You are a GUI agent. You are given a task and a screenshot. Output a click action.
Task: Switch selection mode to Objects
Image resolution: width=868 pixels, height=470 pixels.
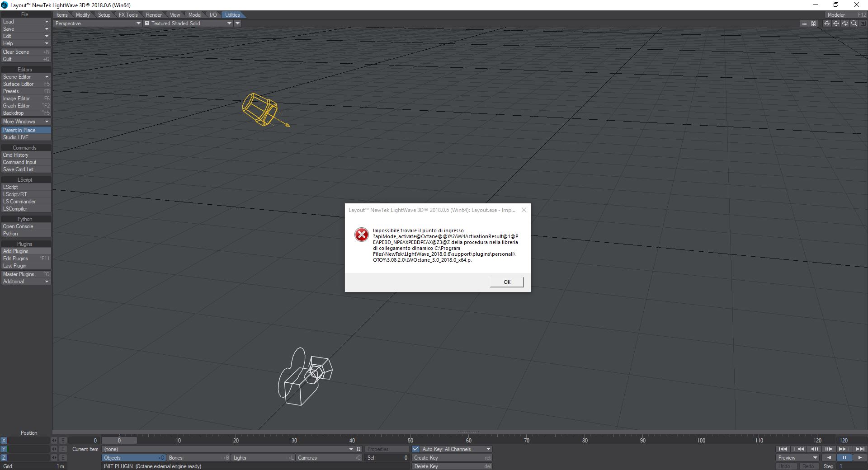pyautogui.click(x=134, y=458)
